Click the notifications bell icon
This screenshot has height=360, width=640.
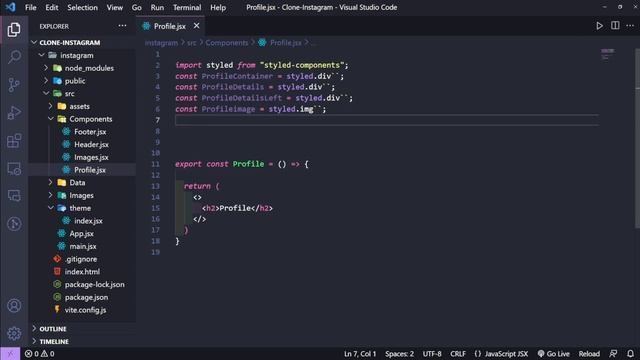click(630, 353)
